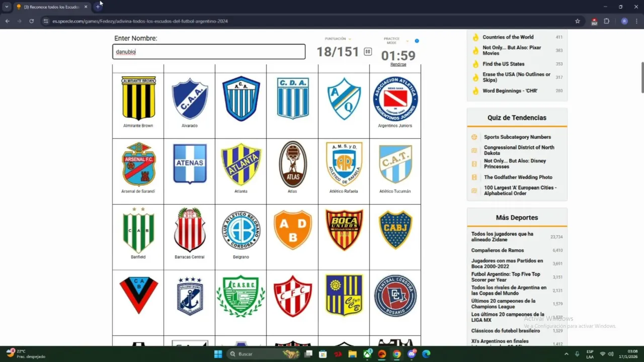Click the taskbar Buscar search box
This screenshot has height=362, width=644.
(x=264, y=354)
